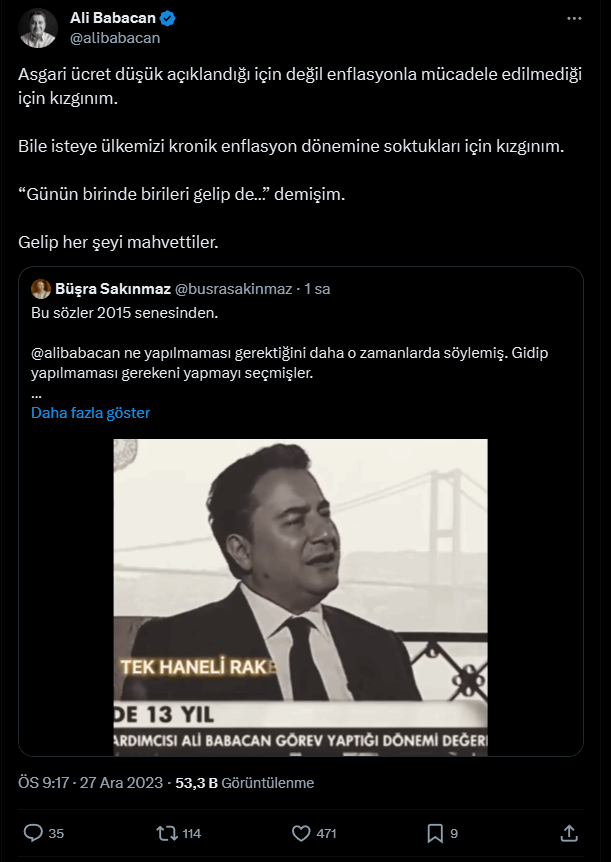
Task: Open the @alibabacan mention in quoted text
Action: [x=75, y=353]
